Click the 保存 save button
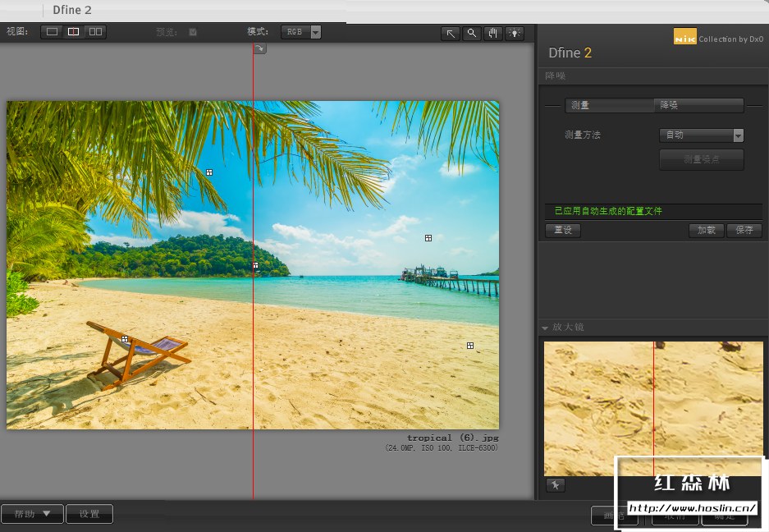 point(744,231)
